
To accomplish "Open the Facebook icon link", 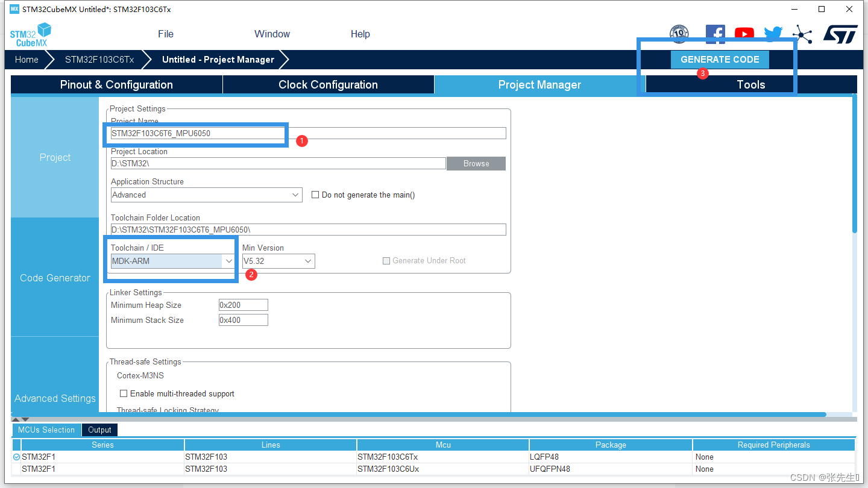I will (x=715, y=34).
